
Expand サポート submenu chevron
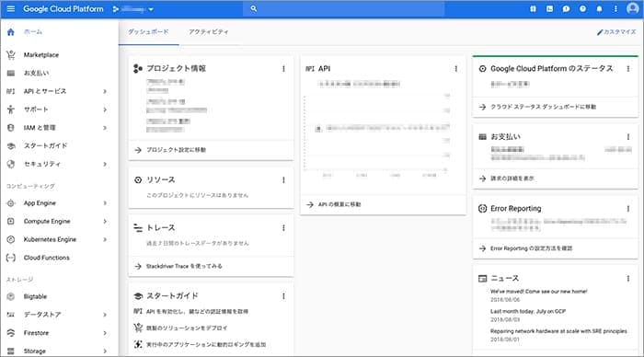click(x=105, y=109)
